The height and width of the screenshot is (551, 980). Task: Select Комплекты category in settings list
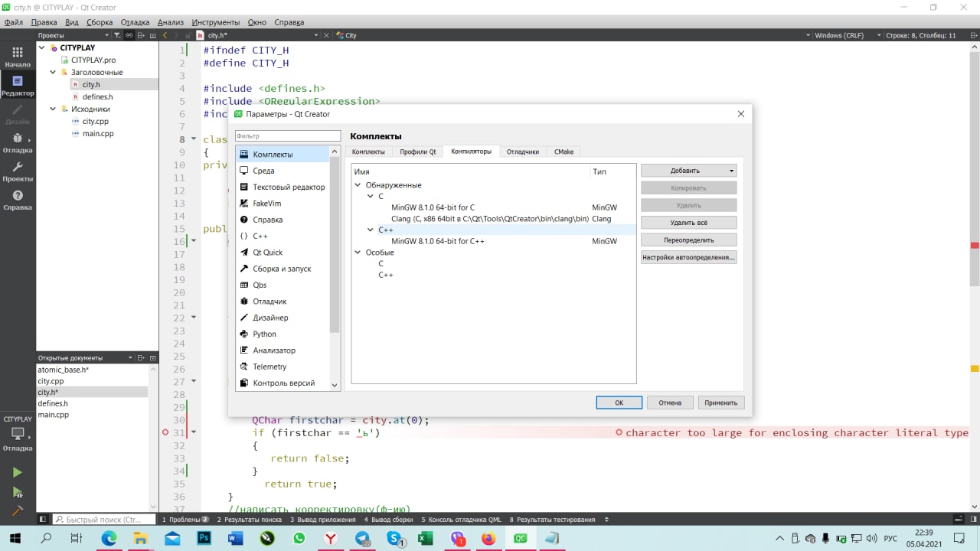point(283,155)
